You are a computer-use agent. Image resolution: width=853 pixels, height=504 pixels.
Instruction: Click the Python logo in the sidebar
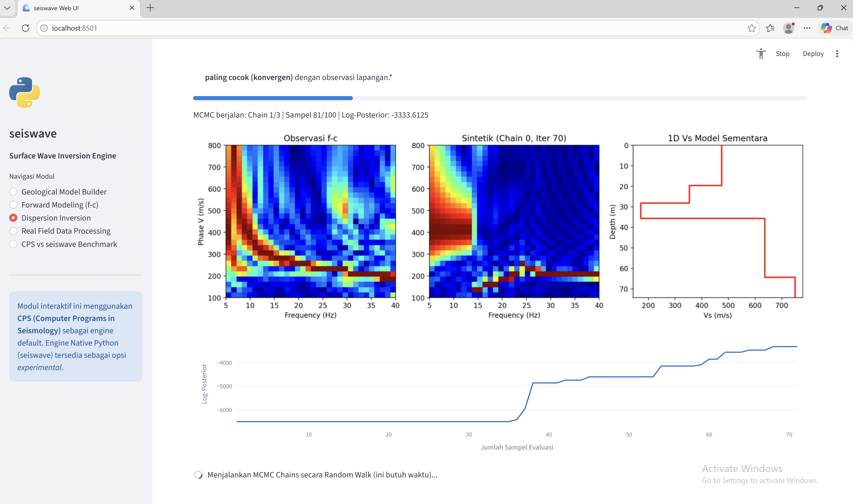point(24,92)
